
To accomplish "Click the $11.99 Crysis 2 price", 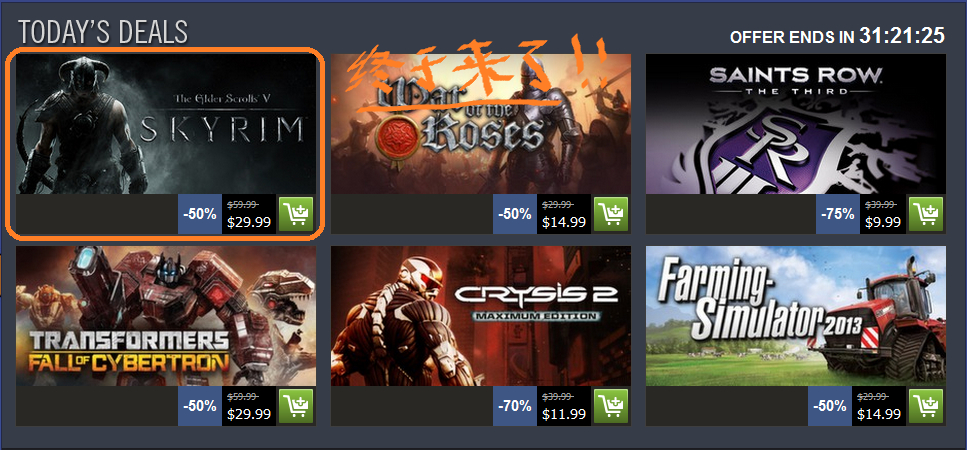I will click(x=564, y=414).
